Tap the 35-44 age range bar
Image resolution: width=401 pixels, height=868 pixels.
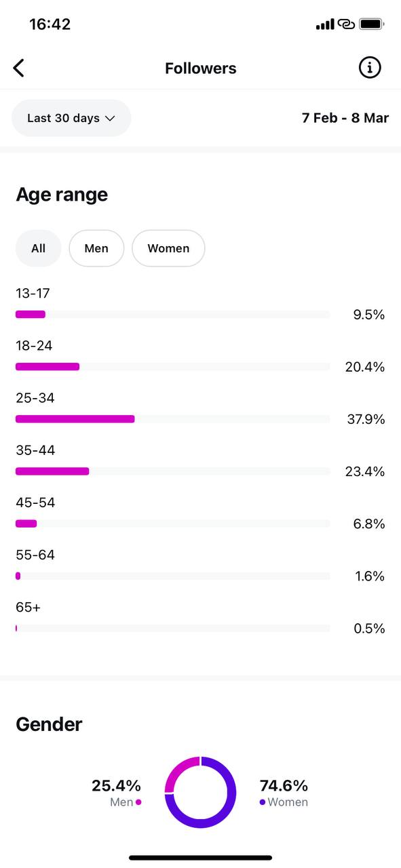(x=173, y=471)
